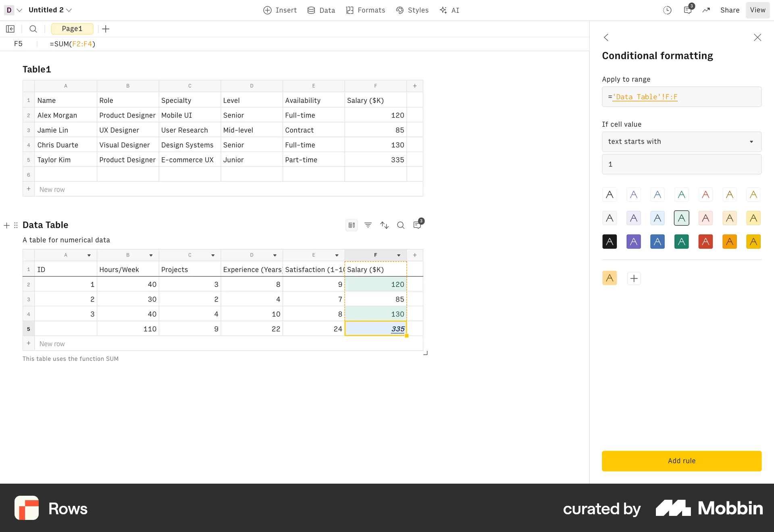Click the Share button
The image size is (774, 532).
click(730, 10)
